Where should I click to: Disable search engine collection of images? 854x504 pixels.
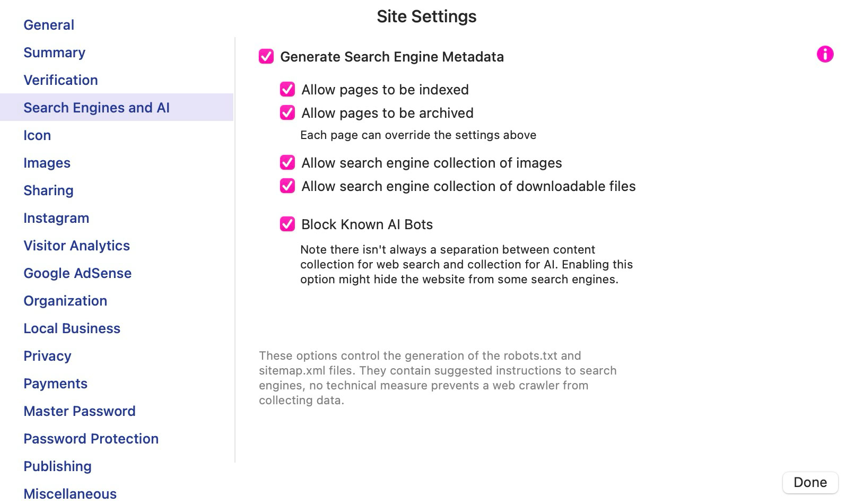pyautogui.click(x=287, y=162)
